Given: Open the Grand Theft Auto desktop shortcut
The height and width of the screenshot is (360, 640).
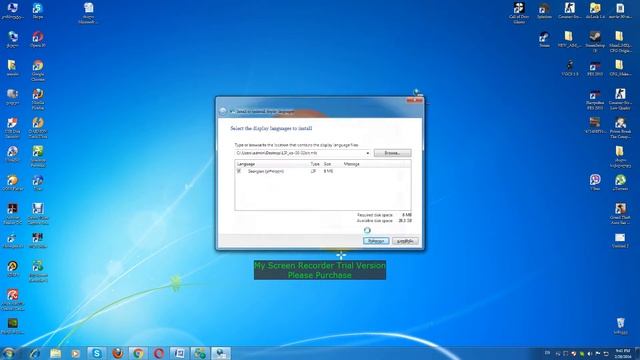Looking at the screenshot, I should pyautogui.click(x=620, y=213).
